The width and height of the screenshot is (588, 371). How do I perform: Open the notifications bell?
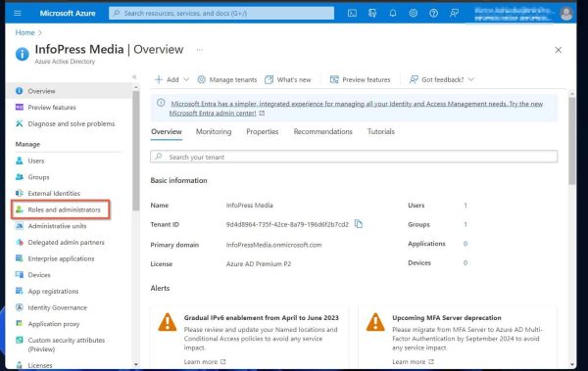point(393,13)
